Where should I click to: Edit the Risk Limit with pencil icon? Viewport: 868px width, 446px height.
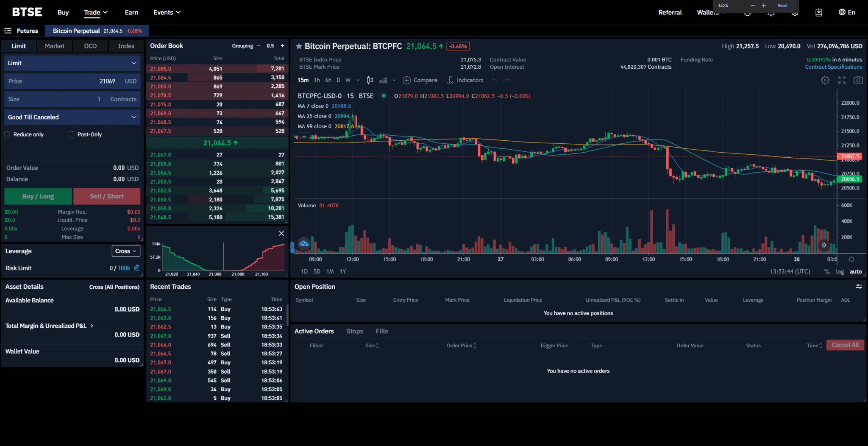point(136,268)
